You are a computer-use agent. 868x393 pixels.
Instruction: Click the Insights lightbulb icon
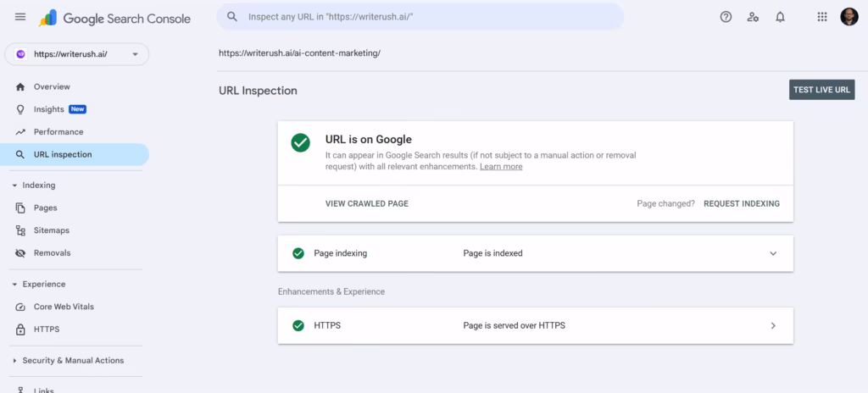coord(20,109)
